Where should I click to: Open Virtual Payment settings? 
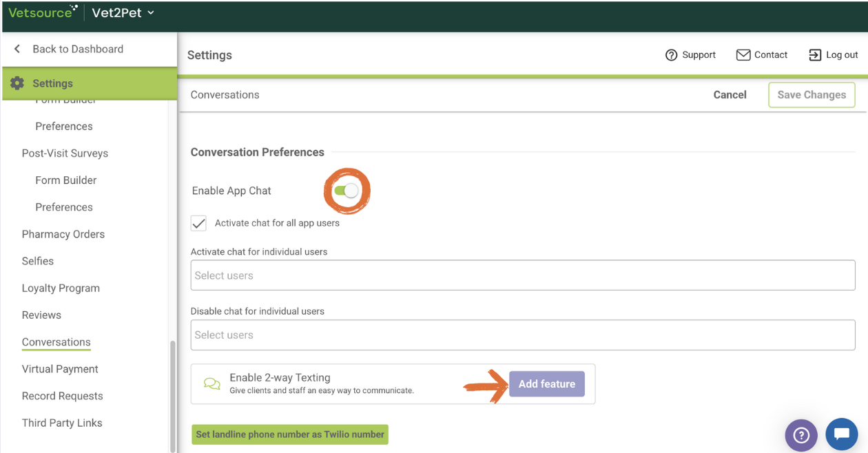pos(60,369)
